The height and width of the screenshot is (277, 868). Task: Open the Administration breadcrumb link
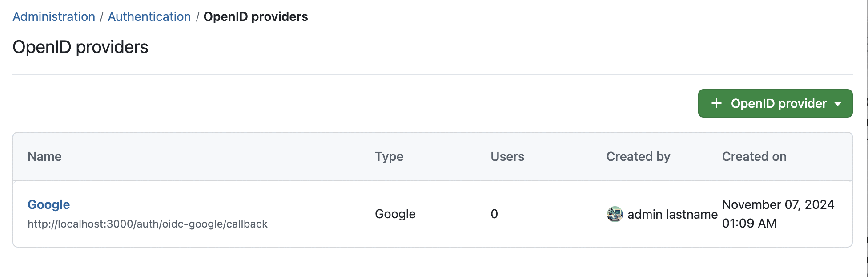click(53, 16)
